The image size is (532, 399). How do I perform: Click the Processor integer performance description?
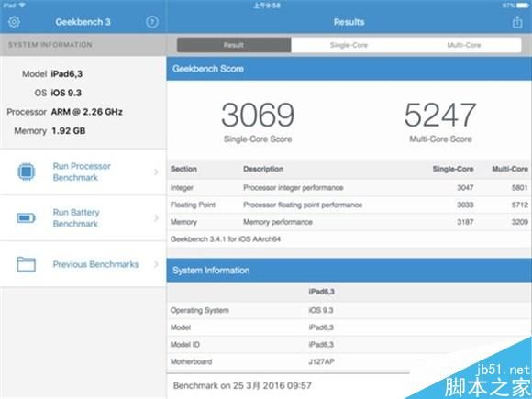pyautogui.click(x=294, y=188)
